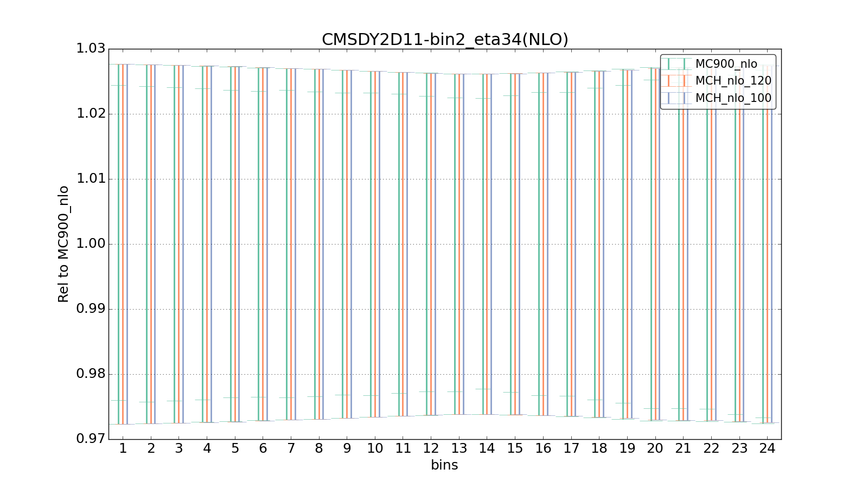
Task: Click y-axis tick label 1.00
Action: pos(91,244)
